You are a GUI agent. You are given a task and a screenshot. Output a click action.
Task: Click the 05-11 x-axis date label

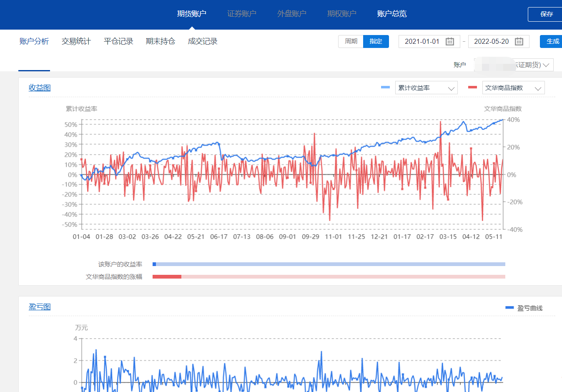point(494,236)
